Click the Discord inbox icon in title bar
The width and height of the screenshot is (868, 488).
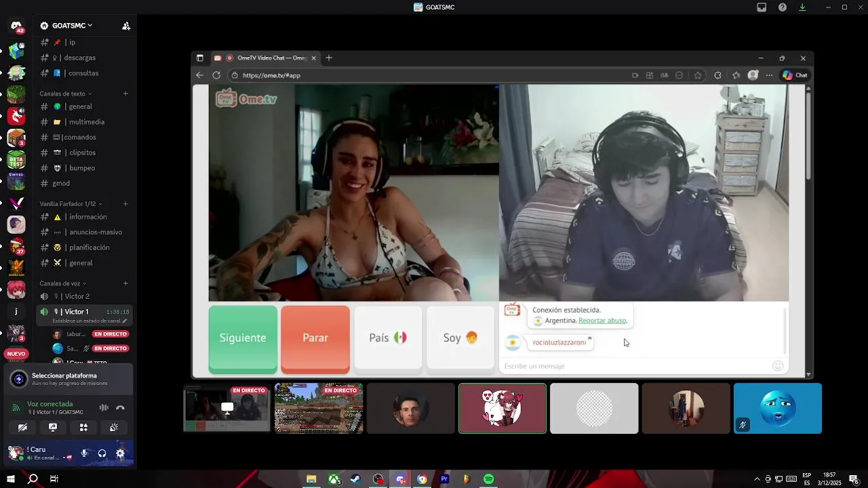click(x=762, y=7)
